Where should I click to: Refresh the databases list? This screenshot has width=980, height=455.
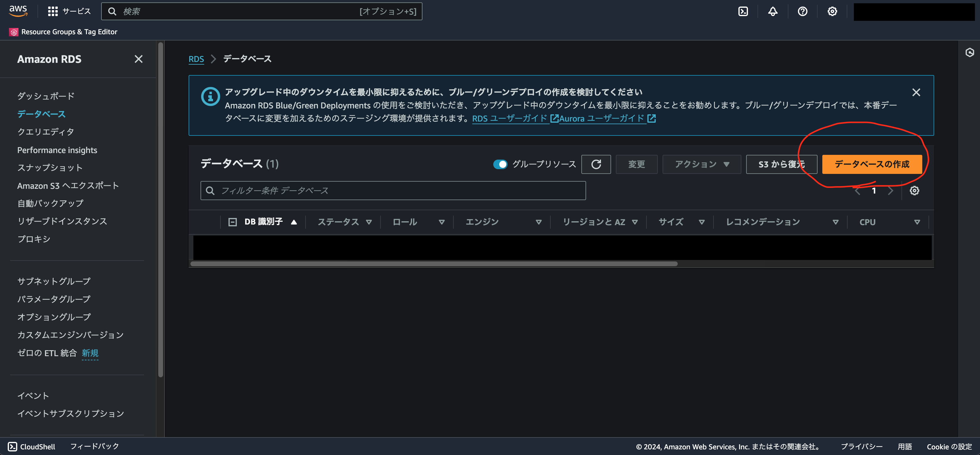pos(596,164)
